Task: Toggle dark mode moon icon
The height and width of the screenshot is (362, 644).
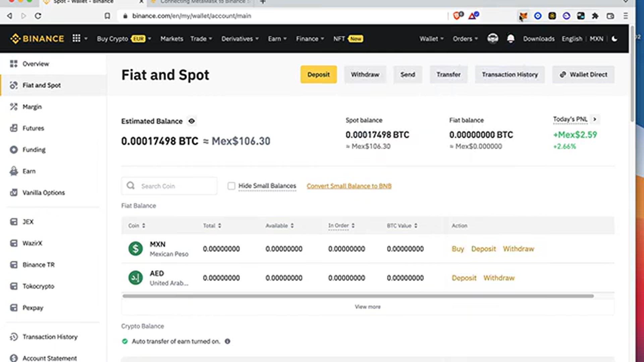Action: pyautogui.click(x=614, y=39)
